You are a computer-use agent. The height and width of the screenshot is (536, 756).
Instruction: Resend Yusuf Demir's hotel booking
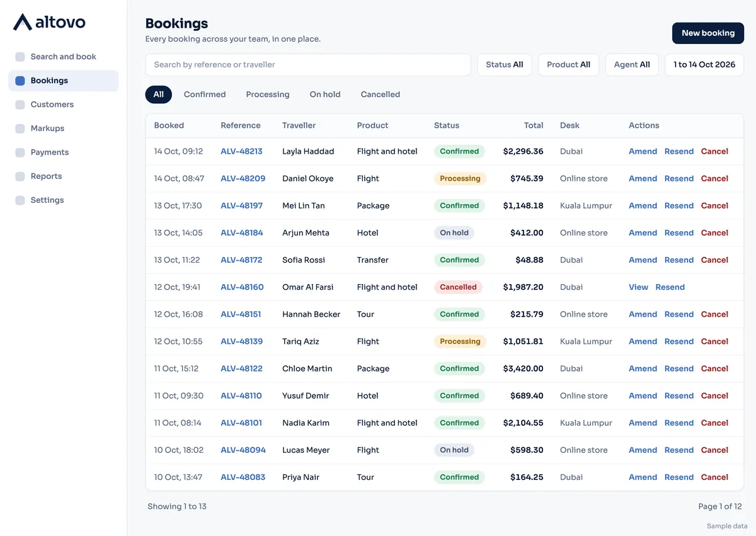click(x=679, y=396)
